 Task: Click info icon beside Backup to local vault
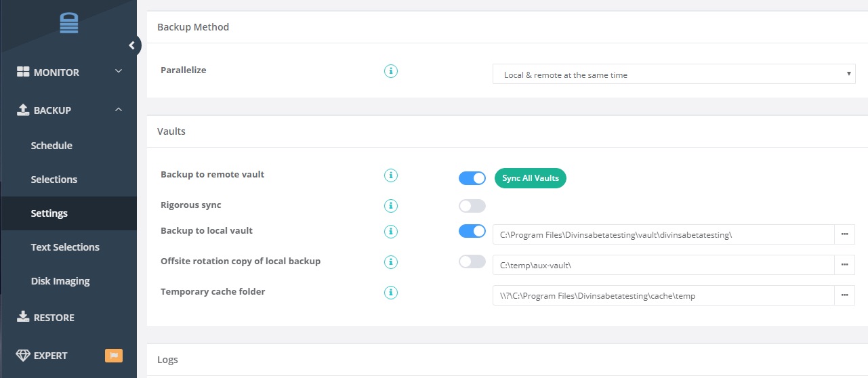click(391, 232)
